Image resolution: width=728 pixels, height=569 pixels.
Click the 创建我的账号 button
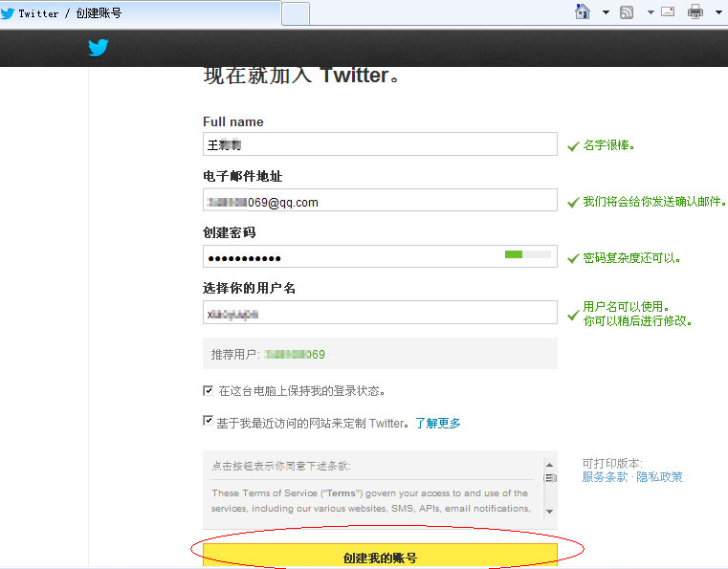[x=380, y=556]
